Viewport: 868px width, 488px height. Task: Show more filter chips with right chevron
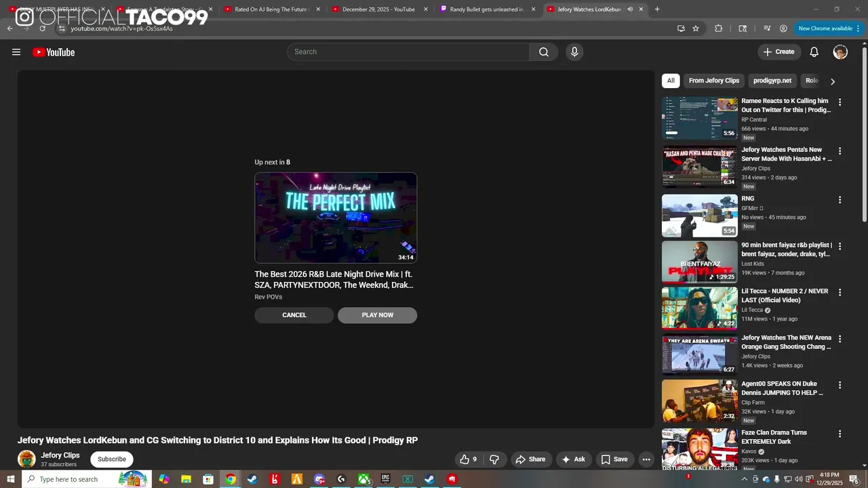coord(833,81)
